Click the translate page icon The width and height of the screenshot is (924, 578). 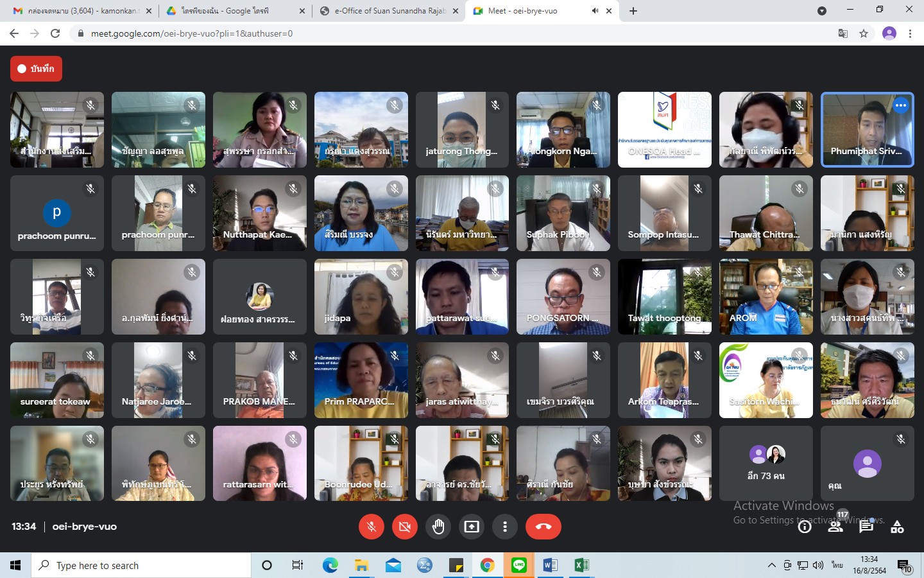(843, 33)
